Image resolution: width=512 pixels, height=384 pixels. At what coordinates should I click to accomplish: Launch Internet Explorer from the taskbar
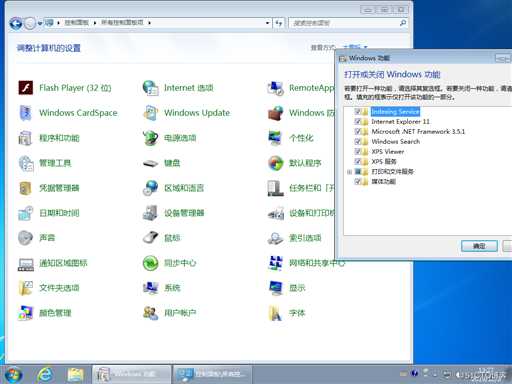[45, 375]
